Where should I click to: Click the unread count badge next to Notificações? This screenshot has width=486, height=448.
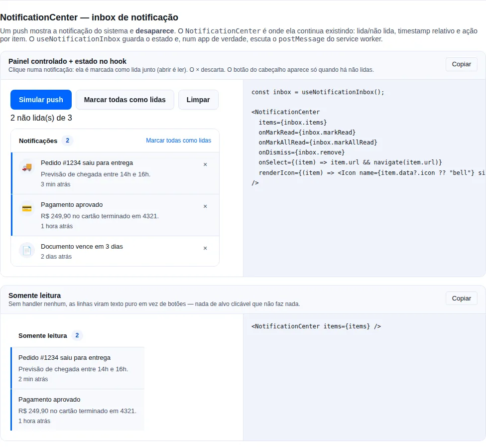tap(68, 141)
